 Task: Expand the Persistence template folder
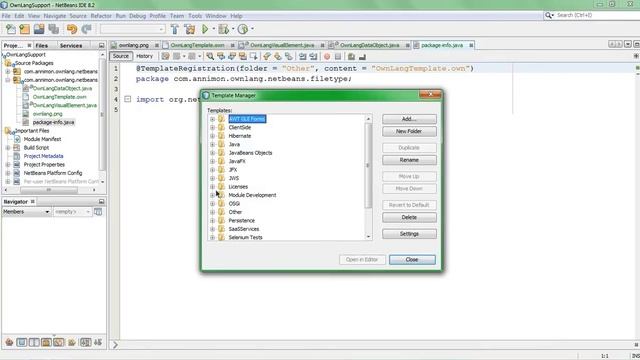(212, 220)
